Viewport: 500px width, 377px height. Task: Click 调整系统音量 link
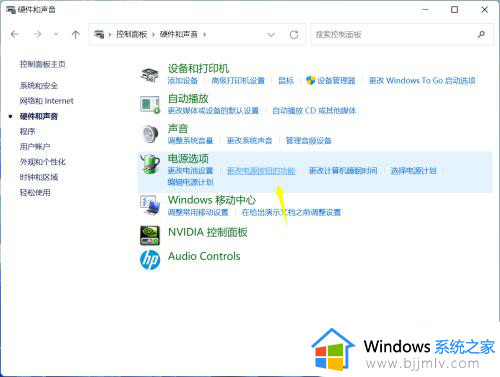[190, 140]
